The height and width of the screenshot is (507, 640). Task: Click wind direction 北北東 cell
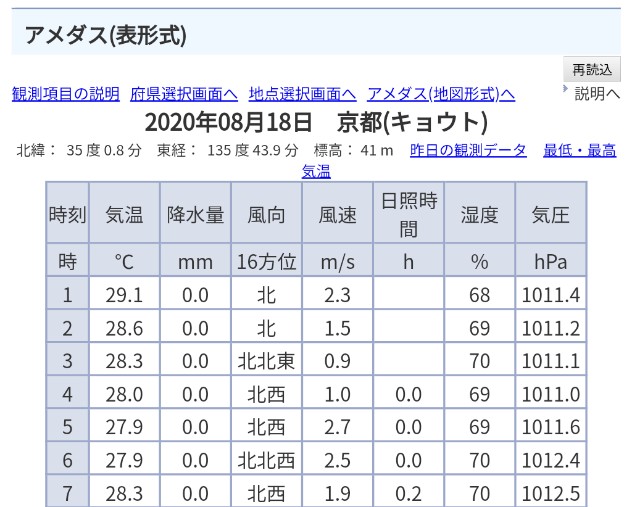(x=267, y=360)
